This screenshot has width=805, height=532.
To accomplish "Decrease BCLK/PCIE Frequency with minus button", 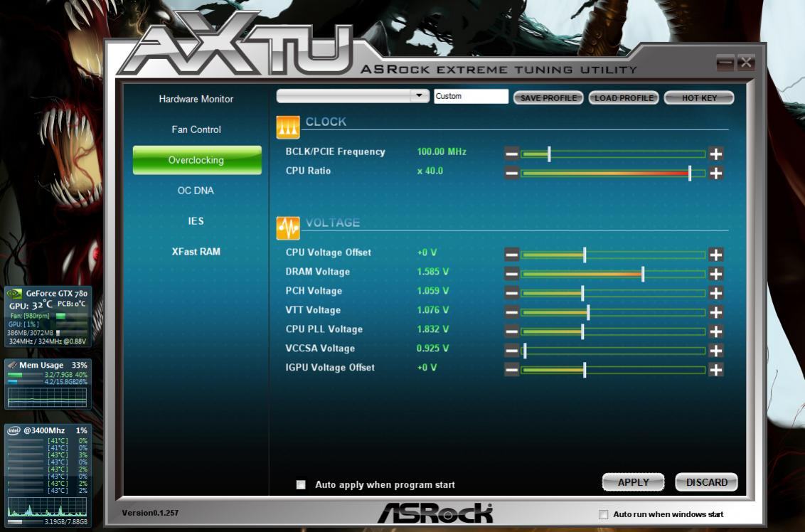I will 511,154.
